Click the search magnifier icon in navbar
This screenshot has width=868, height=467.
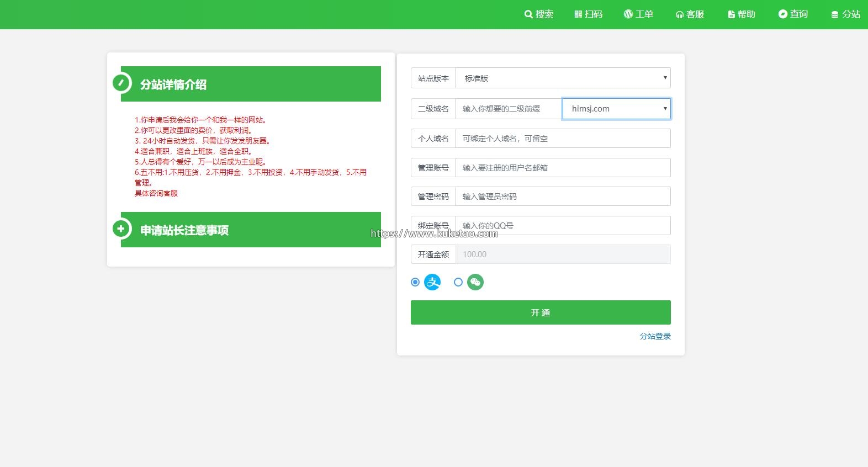click(528, 14)
